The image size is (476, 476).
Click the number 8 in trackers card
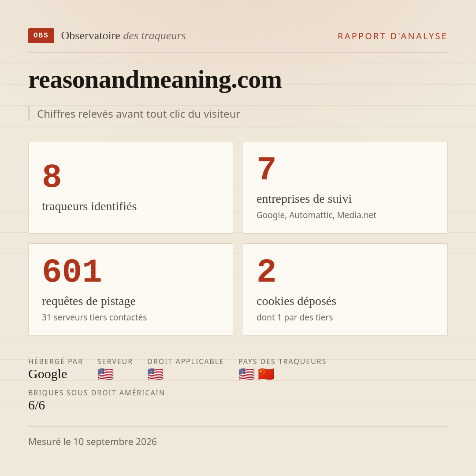[52, 176]
